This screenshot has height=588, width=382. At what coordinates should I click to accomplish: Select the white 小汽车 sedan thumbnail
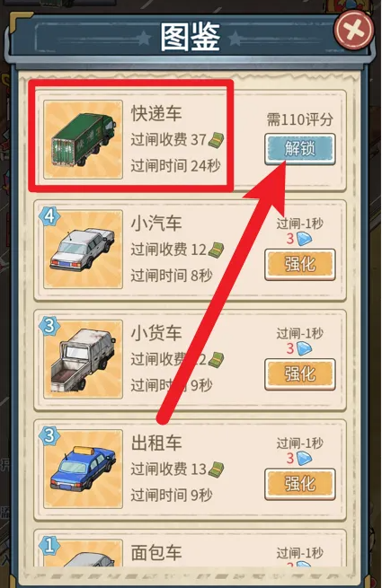point(83,250)
